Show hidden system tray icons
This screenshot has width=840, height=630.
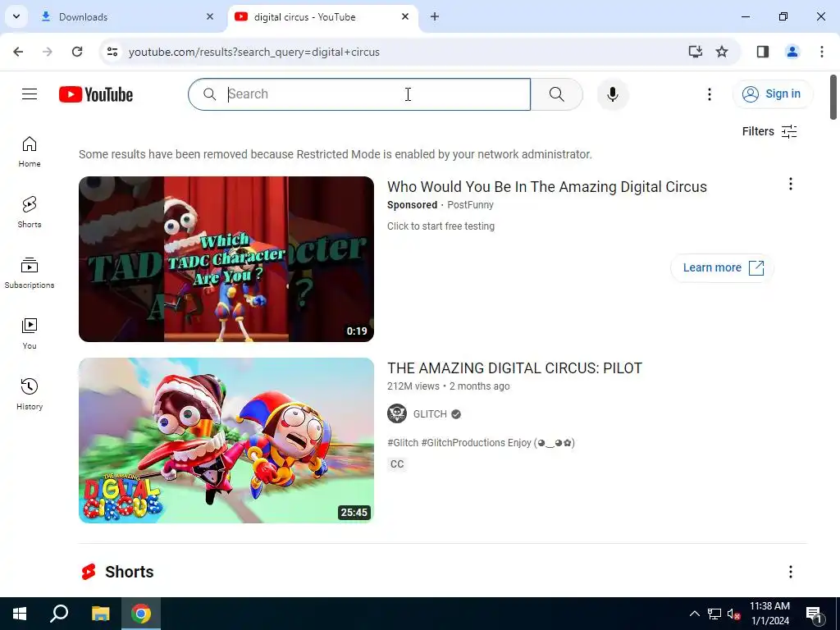(694, 614)
